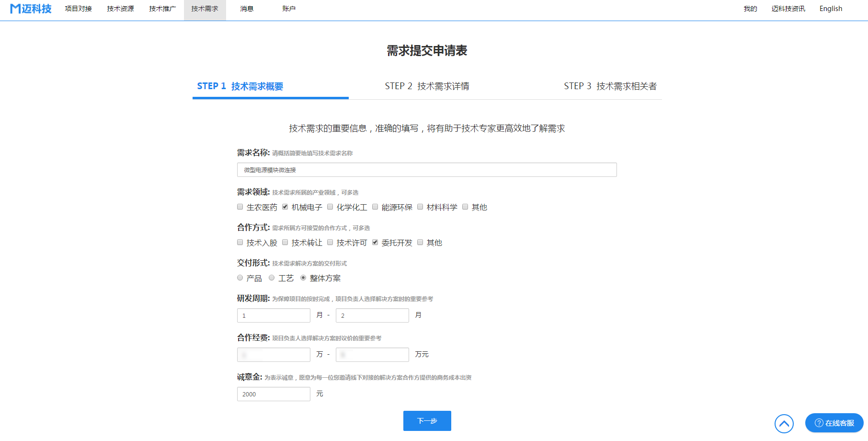
Task: Click the 下一步 button
Action: click(427, 421)
